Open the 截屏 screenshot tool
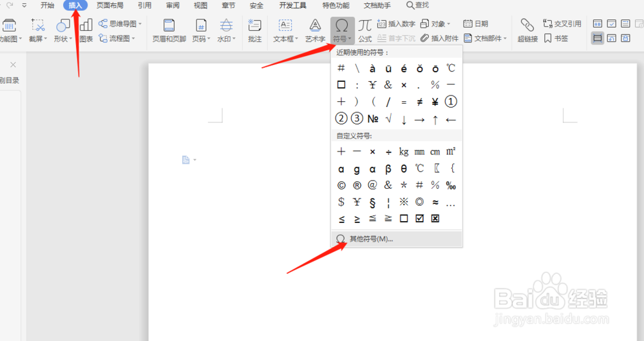This screenshot has width=644, height=341. [x=38, y=30]
